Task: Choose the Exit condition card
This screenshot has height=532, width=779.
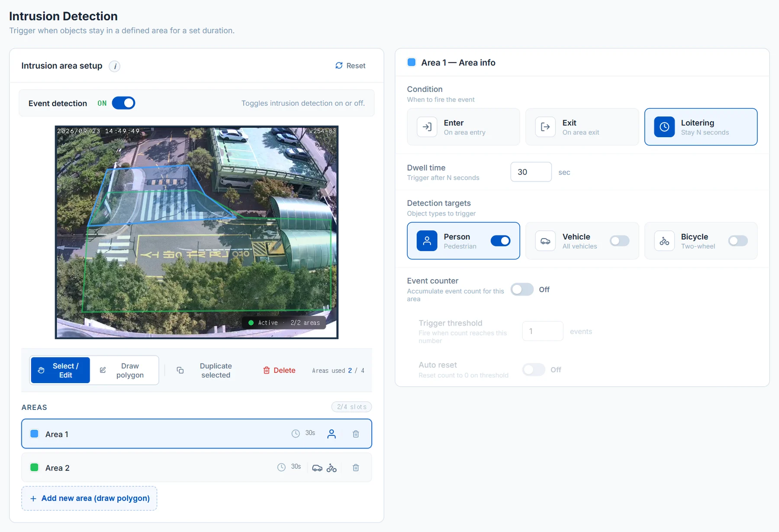Action: tap(582, 127)
